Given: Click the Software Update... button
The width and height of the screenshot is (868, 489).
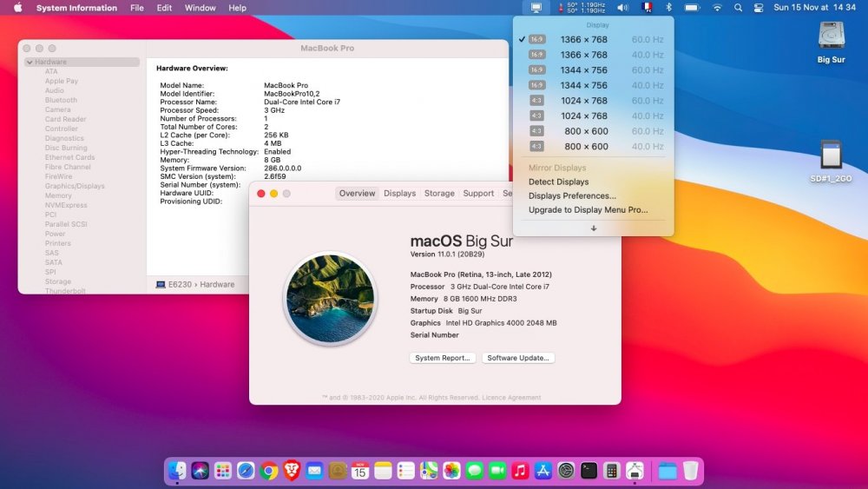Looking at the screenshot, I should point(518,358).
